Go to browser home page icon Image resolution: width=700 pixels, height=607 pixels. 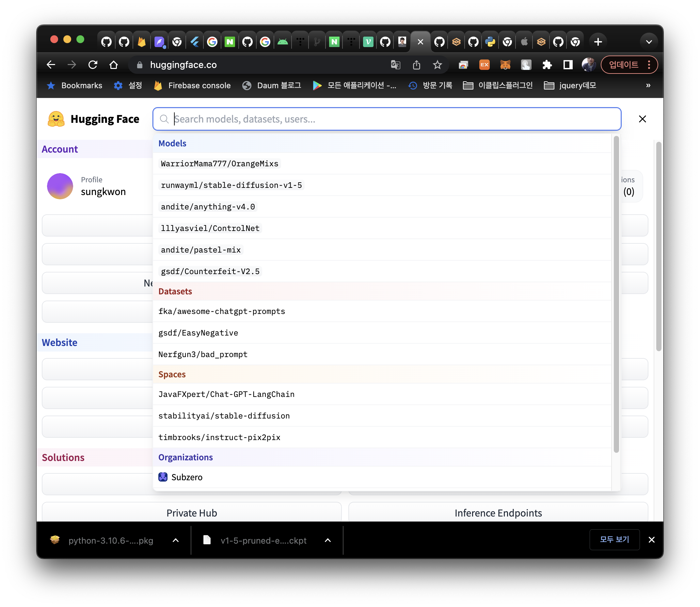pos(113,65)
